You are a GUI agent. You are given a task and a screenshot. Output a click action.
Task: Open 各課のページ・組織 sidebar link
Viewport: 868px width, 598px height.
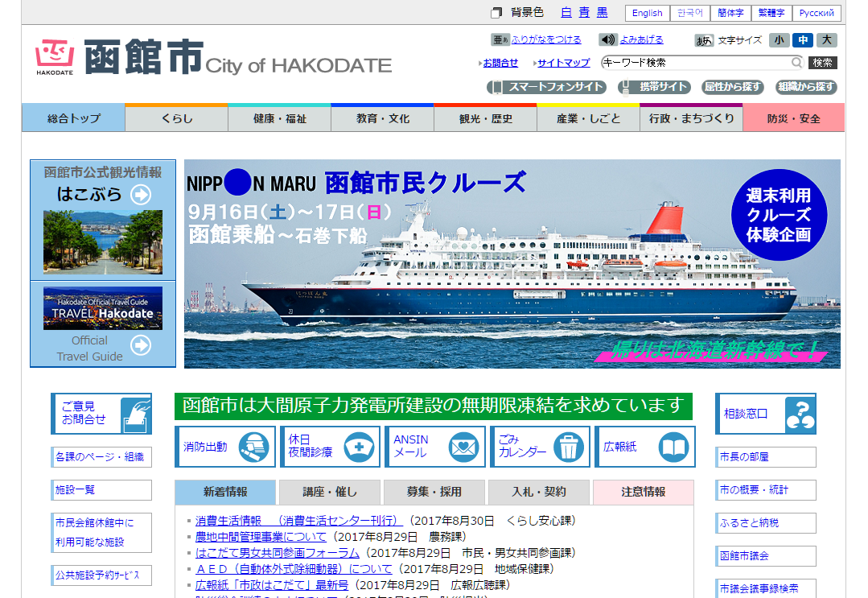click(x=101, y=457)
